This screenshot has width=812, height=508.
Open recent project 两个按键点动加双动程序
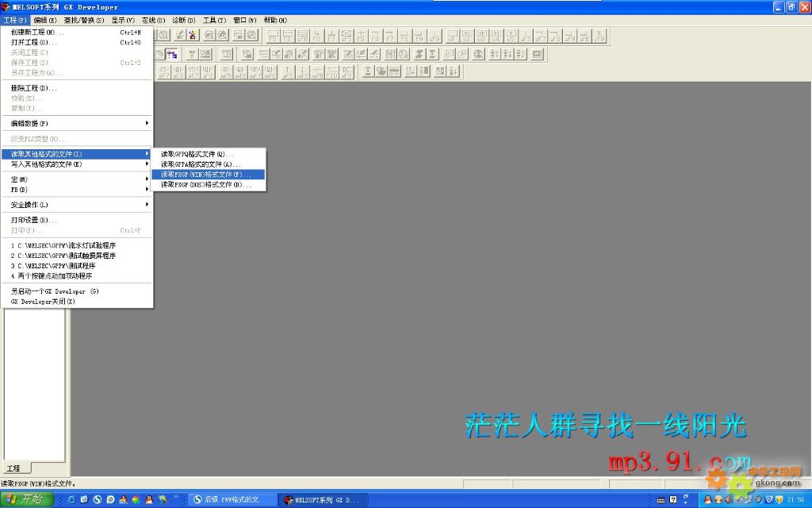(77, 275)
